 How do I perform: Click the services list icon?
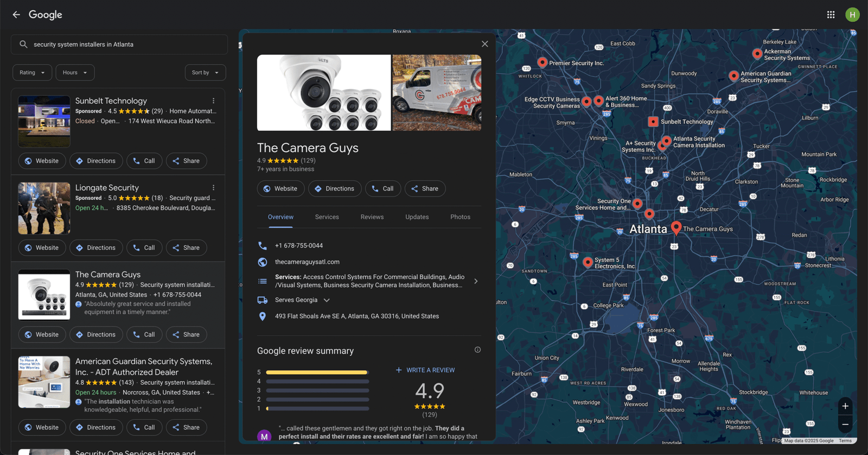263,281
